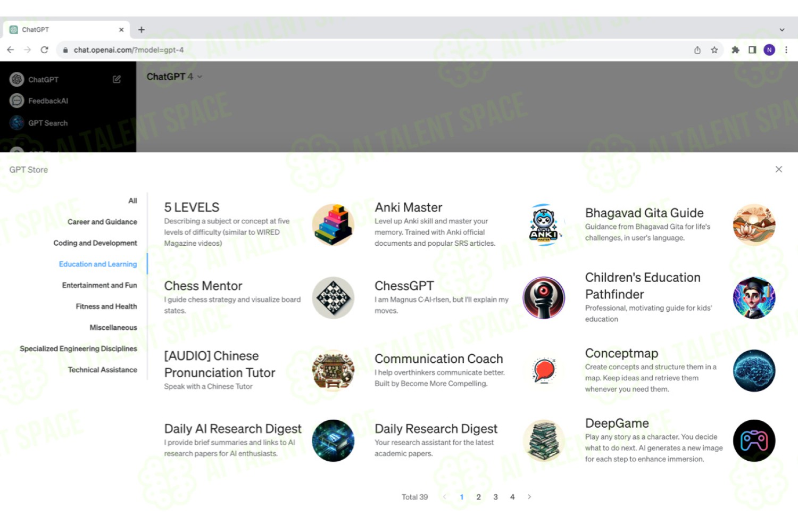Open the Conceptmap brain icon
The height and width of the screenshot is (532, 798).
[x=754, y=371]
